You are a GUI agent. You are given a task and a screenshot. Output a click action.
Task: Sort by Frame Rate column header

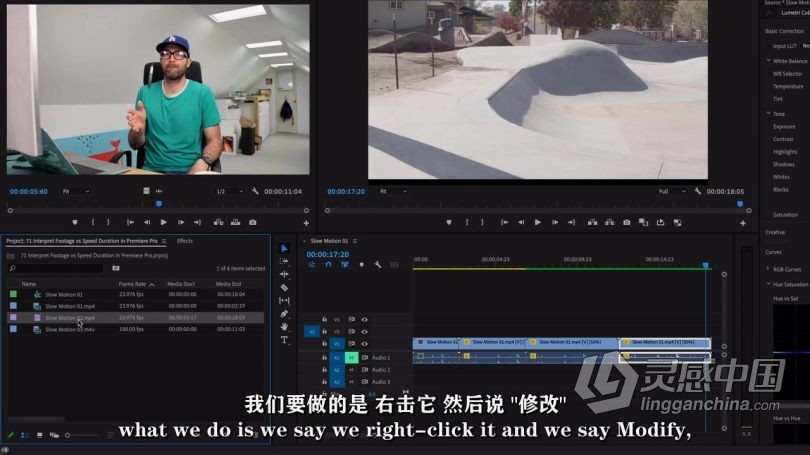click(x=132, y=284)
